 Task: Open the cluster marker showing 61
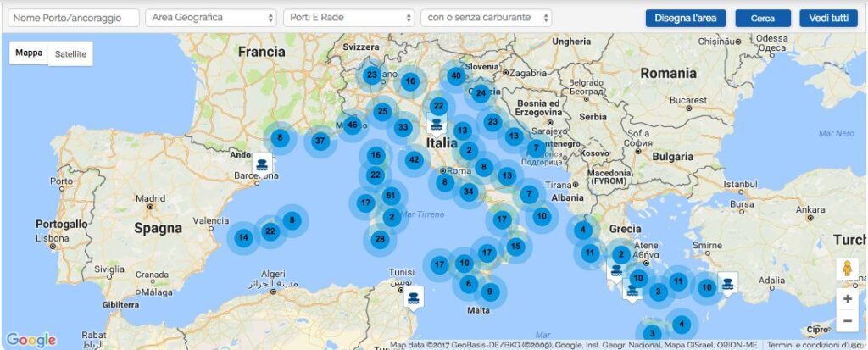[391, 196]
